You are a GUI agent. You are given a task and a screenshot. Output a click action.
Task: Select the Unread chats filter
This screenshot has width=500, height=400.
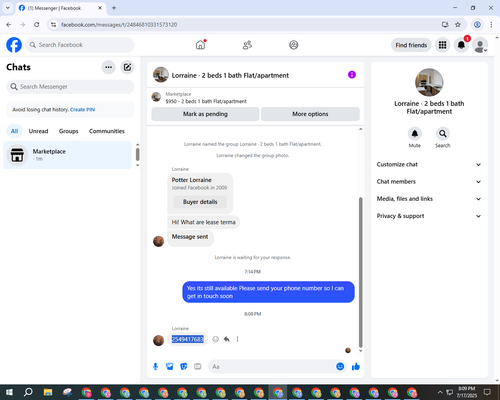tap(38, 131)
